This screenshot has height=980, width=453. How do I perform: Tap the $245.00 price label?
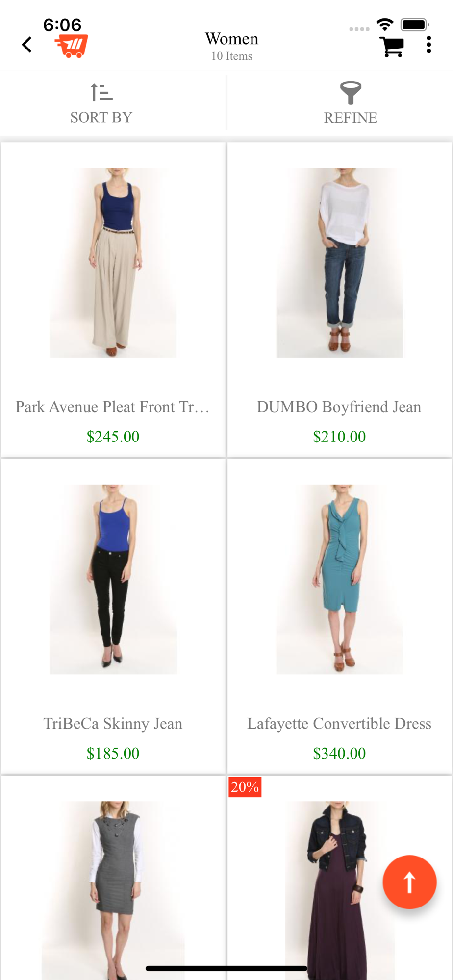[x=113, y=436]
